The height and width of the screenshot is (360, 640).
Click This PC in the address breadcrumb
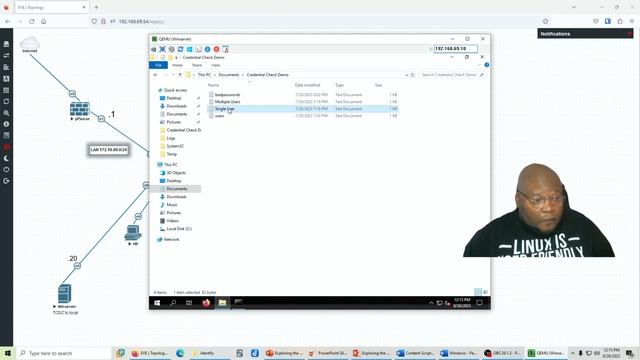(x=204, y=75)
